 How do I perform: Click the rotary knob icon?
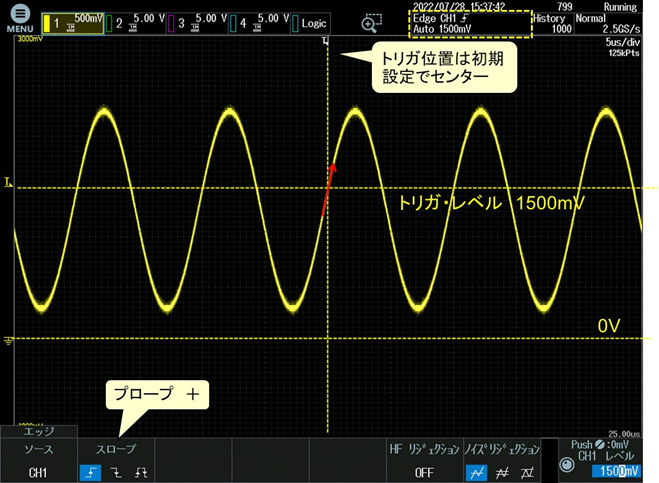(x=567, y=465)
